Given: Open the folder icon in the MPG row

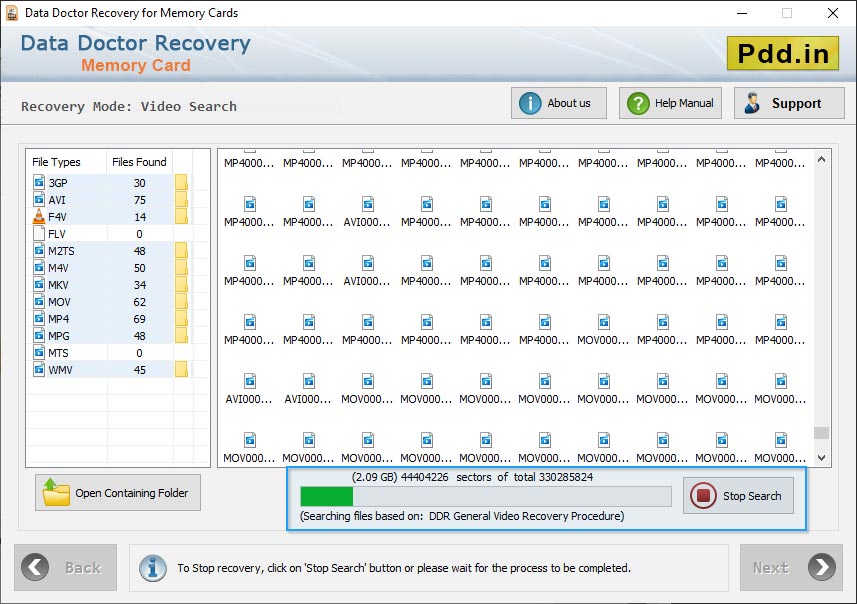Looking at the screenshot, I should (181, 335).
